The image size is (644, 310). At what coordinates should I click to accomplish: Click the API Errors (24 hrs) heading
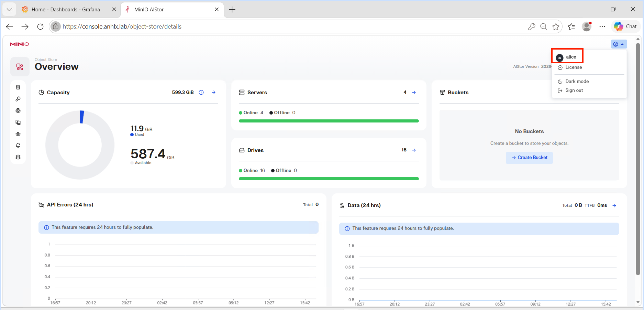pos(70,205)
